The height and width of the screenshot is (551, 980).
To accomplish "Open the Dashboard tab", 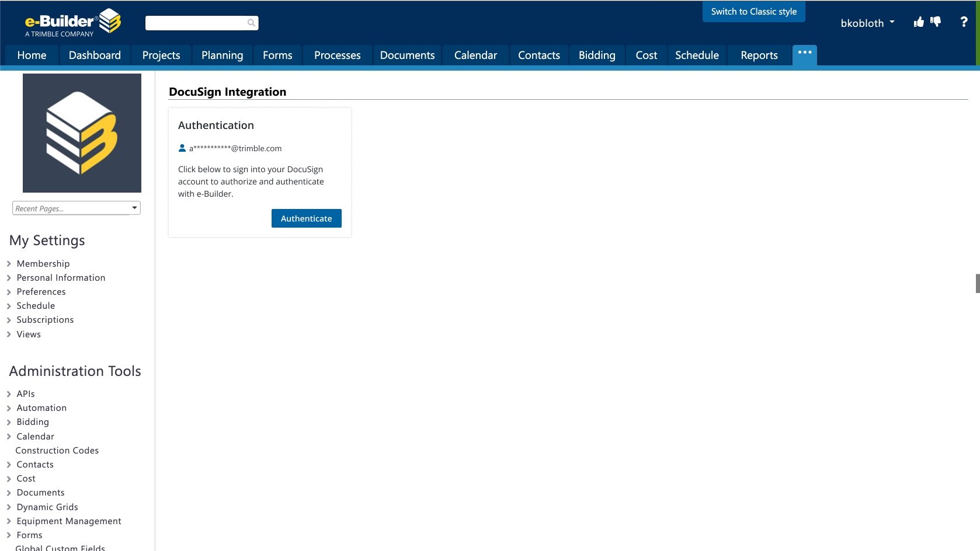I will 95,55.
